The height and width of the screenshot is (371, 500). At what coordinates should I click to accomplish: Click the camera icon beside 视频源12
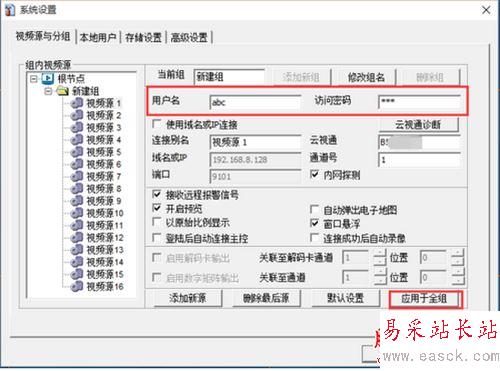tap(77, 237)
